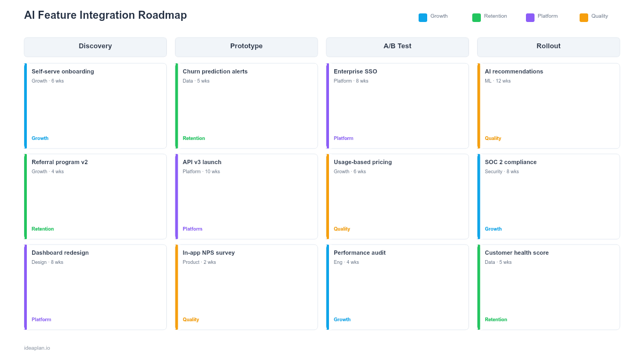Click the ideaplan.io footer link
This screenshot has width=644, height=362.
[x=36, y=348]
